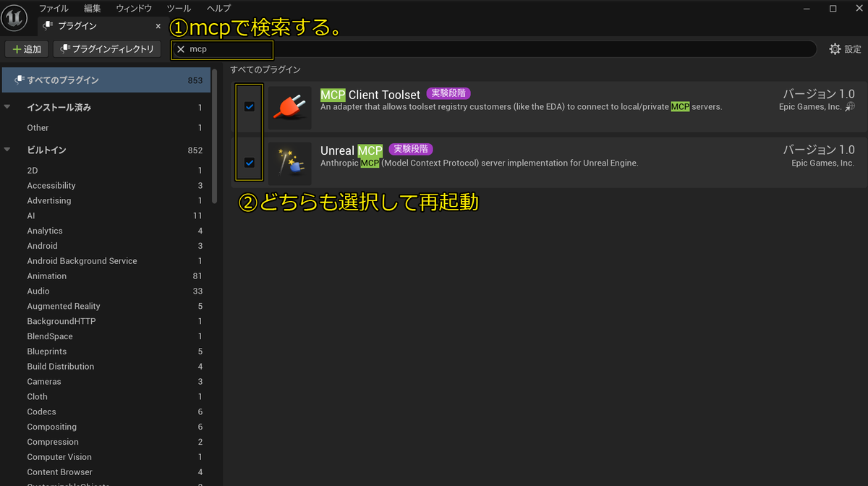The image size is (868, 486).
Task: Click the 追加 button
Action: 27,49
